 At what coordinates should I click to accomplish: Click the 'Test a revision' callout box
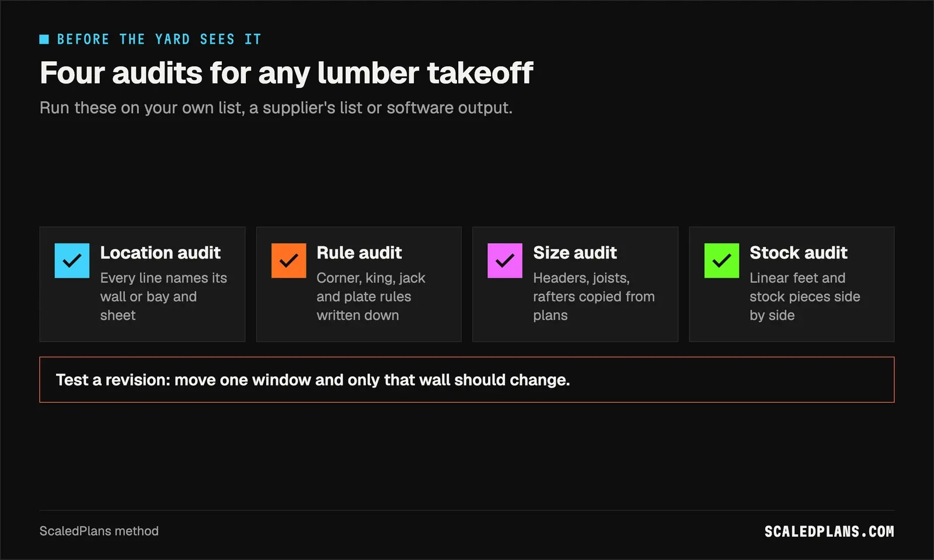(x=467, y=380)
